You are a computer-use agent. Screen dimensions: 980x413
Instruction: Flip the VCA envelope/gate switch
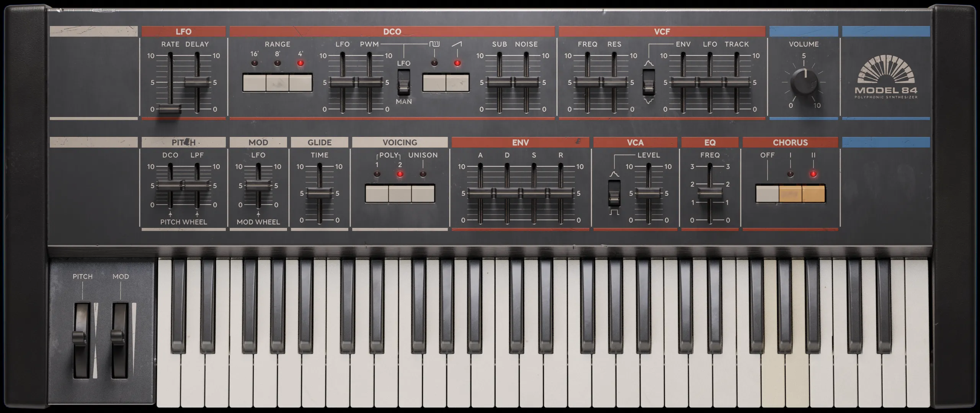pos(614,193)
